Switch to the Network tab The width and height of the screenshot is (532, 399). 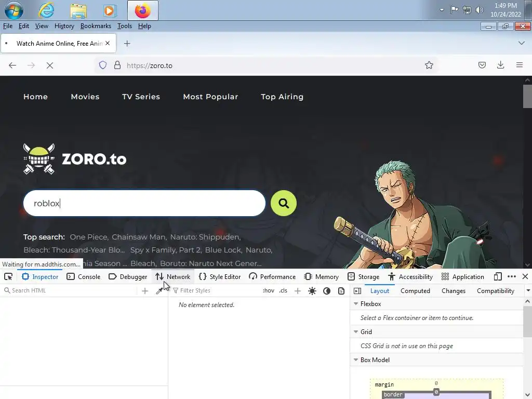pyautogui.click(x=172, y=277)
